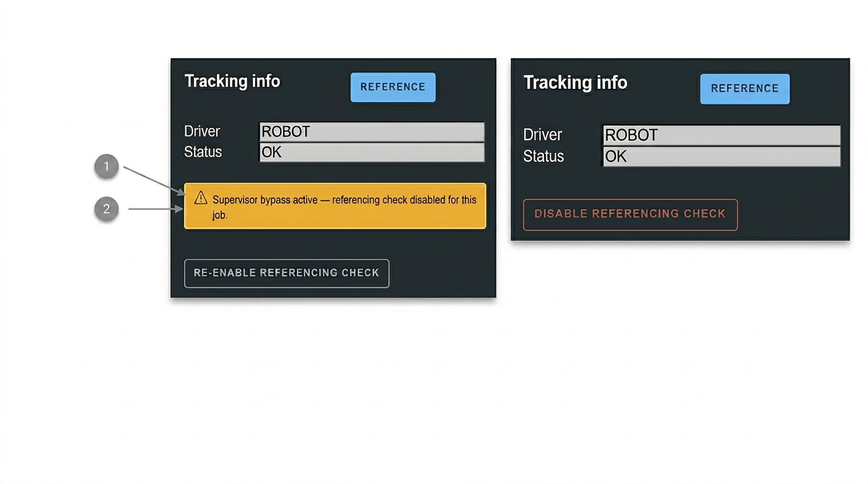Click Tracking info heading in bypass-warning panel
The width and height of the screenshot is (868, 484).
pyautogui.click(x=232, y=81)
